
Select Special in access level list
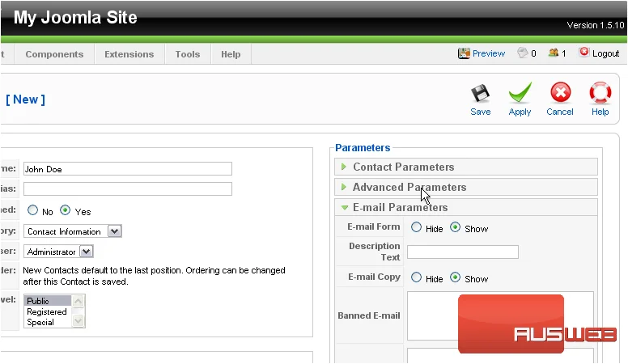pyautogui.click(x=47, y=322)
